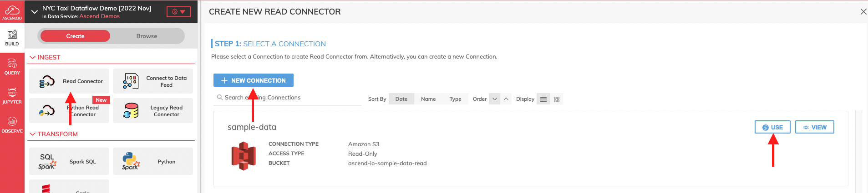Click the Amazon S3 logo icon
This screenshot has height=193, width=868.
tap(244, 156)
